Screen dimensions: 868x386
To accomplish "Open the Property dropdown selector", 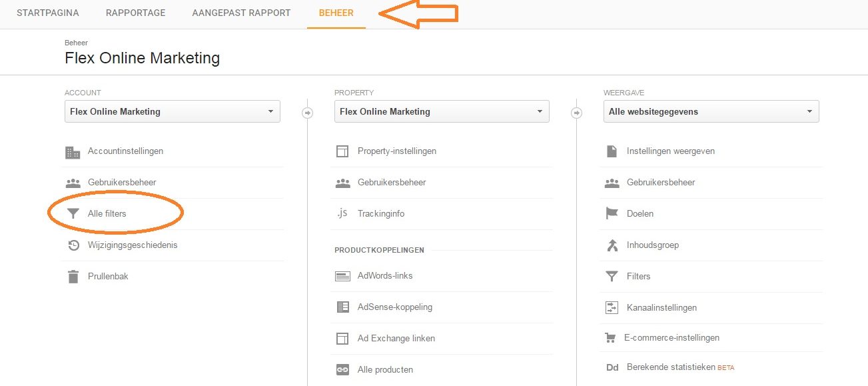I will 442,111.
